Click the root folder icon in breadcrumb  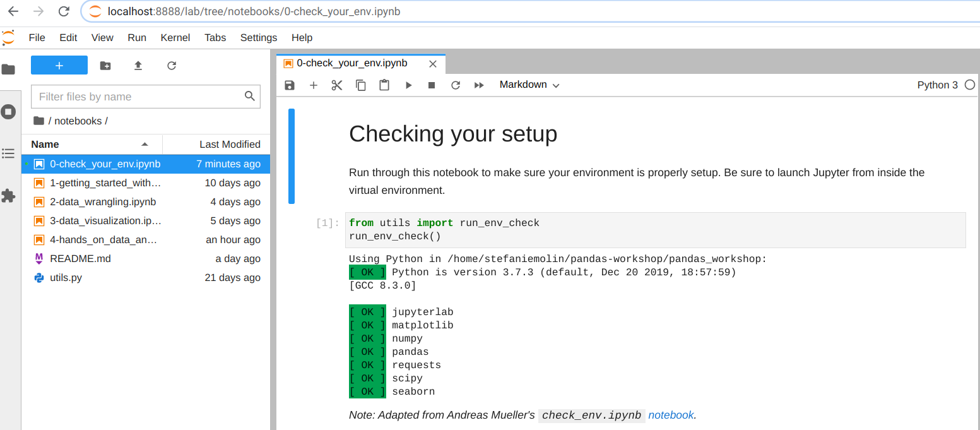coord(39,121)
